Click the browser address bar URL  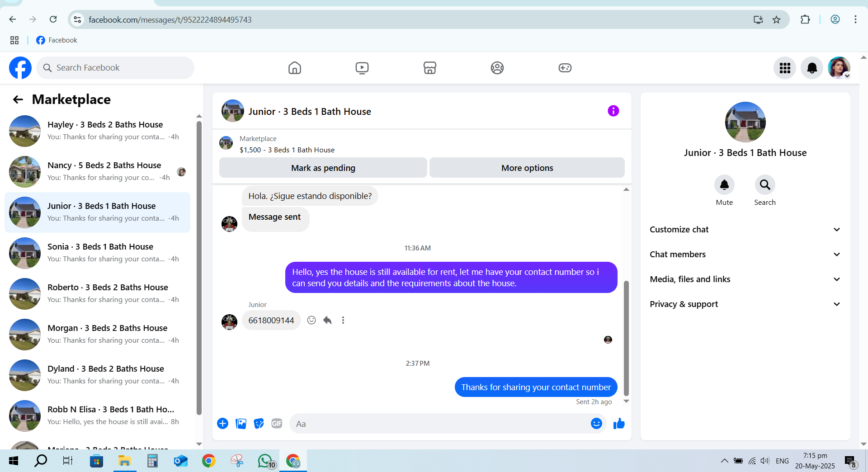[170, 19]
